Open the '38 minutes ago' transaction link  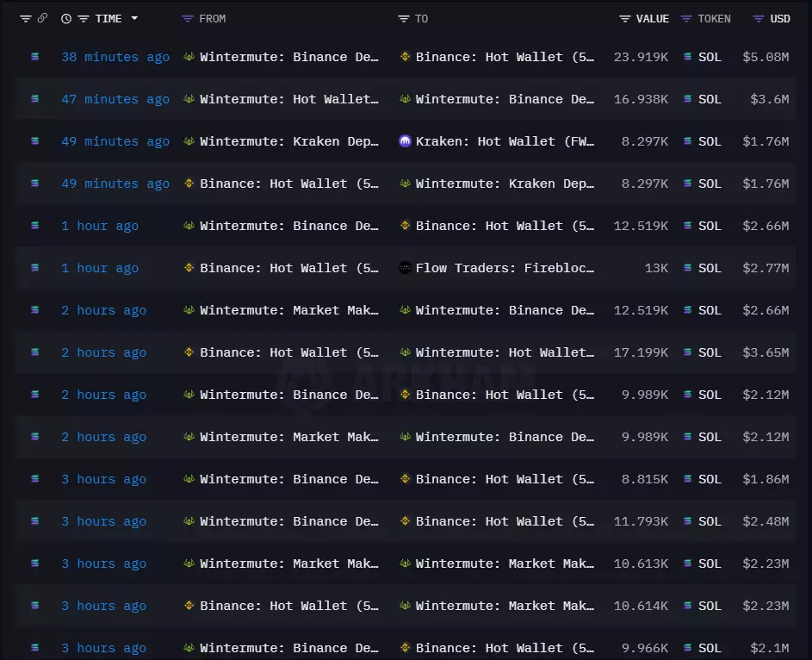pos(115,57)
